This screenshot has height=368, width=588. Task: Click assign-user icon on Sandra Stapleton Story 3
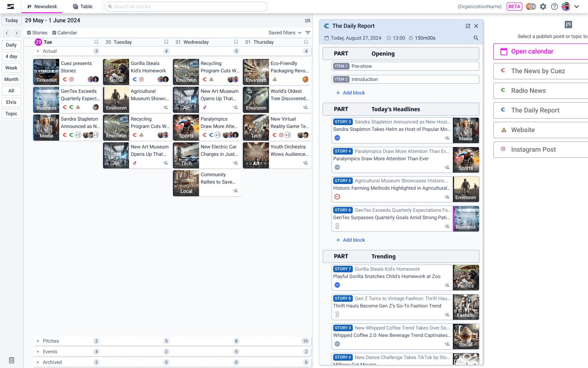pyautogui.click(x=447, y=138)
